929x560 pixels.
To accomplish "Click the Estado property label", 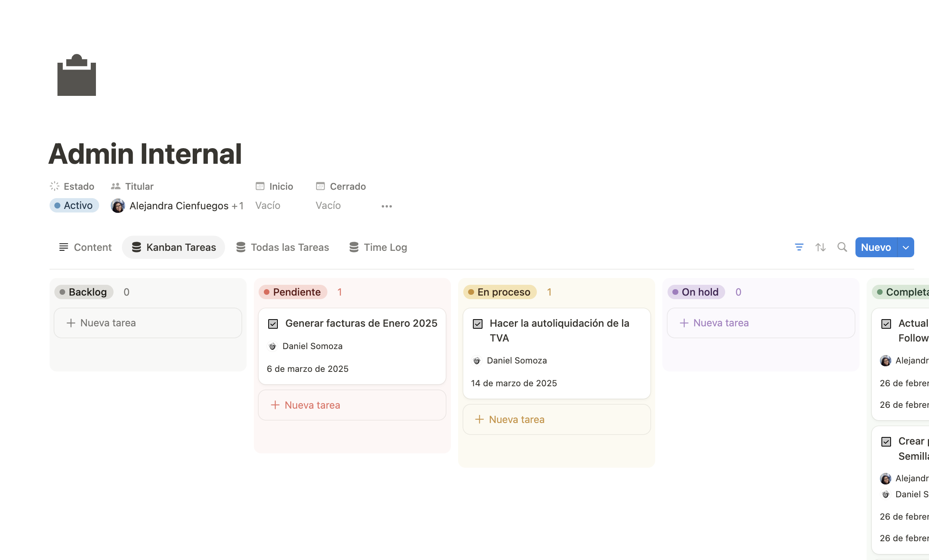I will coord(79,186).
